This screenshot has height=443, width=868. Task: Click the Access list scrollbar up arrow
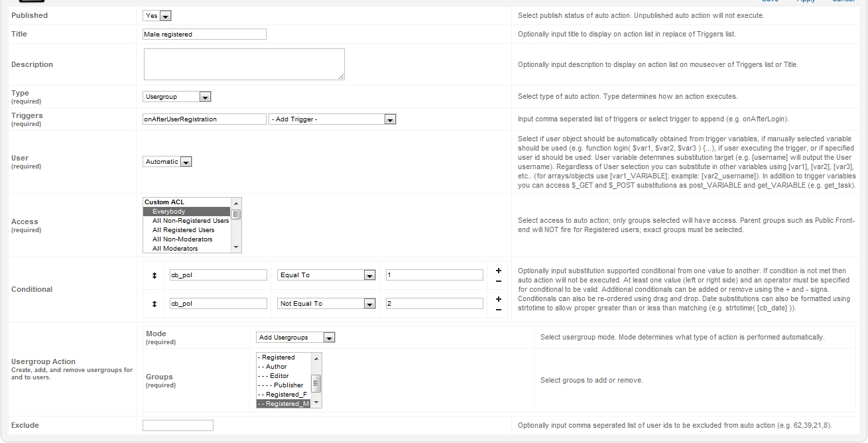pos(236,202)
